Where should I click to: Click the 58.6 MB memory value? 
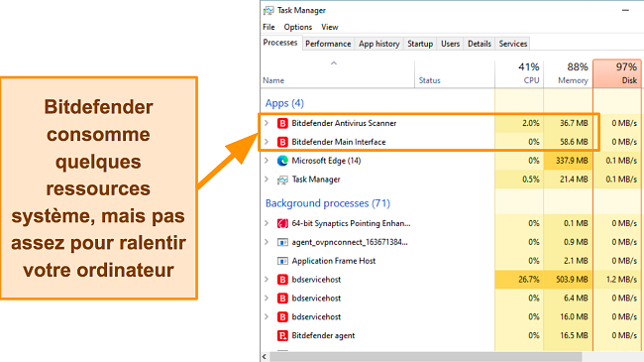[x=574, y=142]
